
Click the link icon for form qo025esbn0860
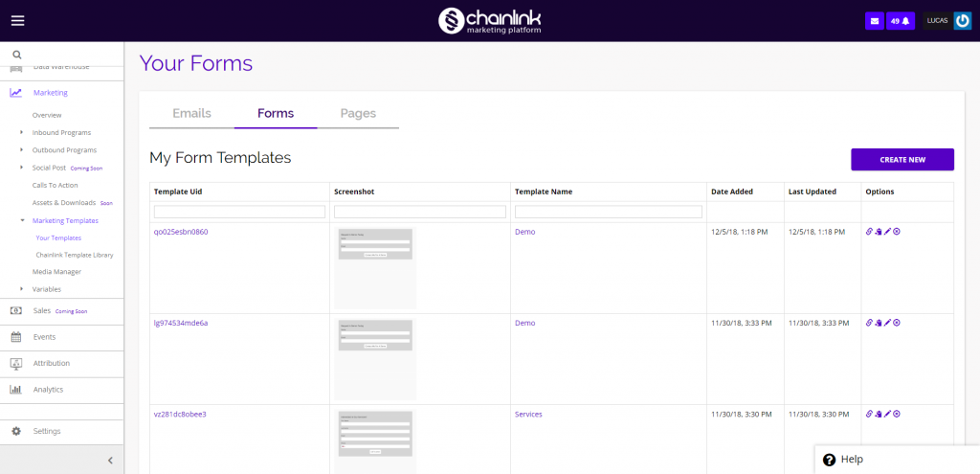point(869,232)
